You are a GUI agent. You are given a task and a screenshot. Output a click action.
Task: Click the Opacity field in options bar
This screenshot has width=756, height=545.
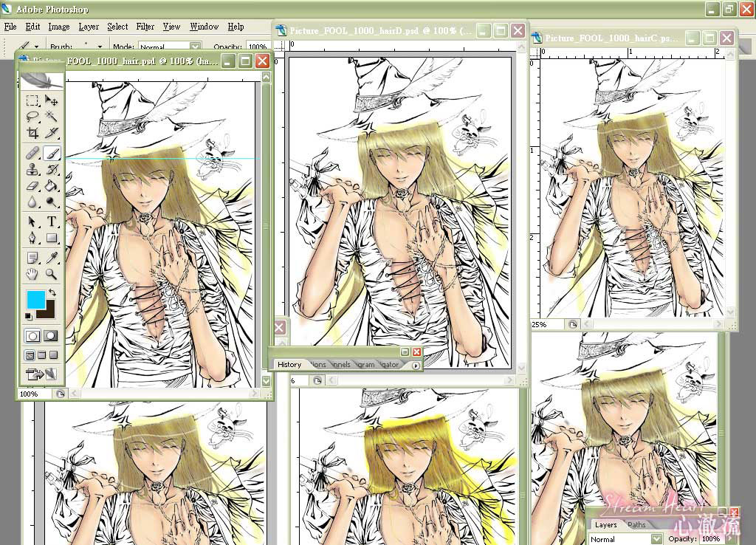tap(258, 47)
